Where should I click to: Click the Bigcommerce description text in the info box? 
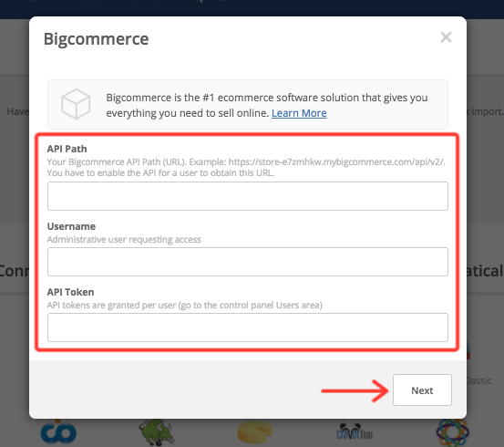click(267, 105)
